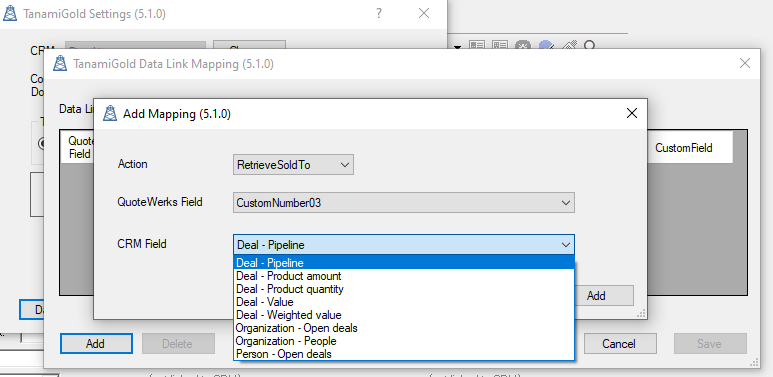Collapse the CRM Field dropdown via its arrow

[x=565, y=245]
